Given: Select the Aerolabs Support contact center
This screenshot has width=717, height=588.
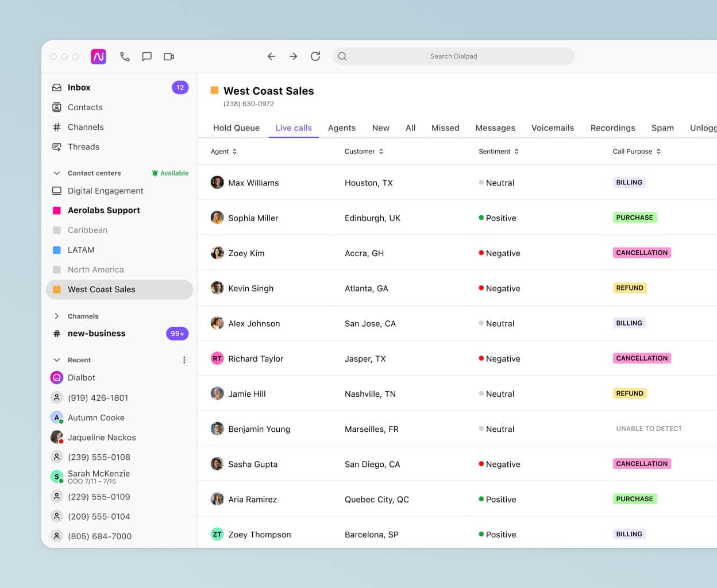Looking at the screenshot, I should pyautogui.click(x=103, y=210).
